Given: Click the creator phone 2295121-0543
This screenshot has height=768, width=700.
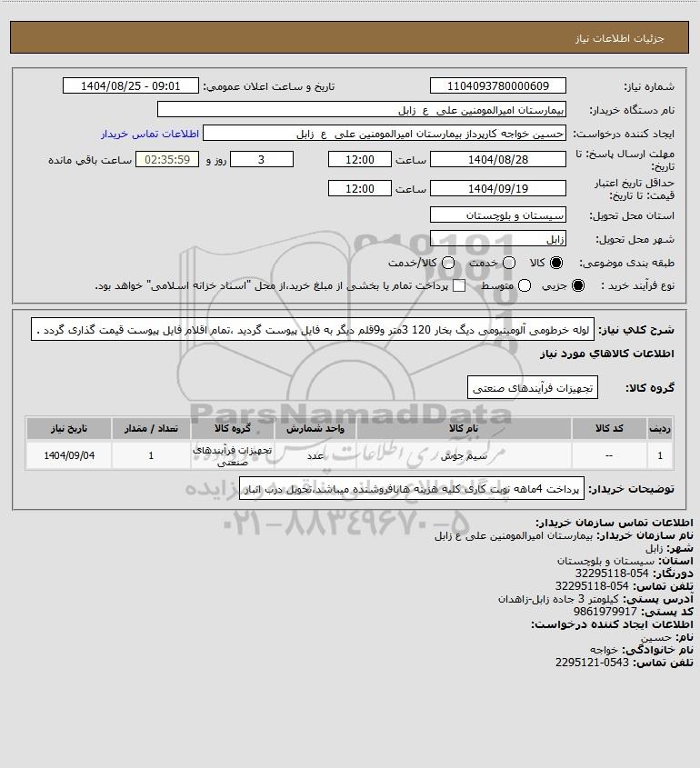Looking at the screenshot, I should click(x=592, y=663).
